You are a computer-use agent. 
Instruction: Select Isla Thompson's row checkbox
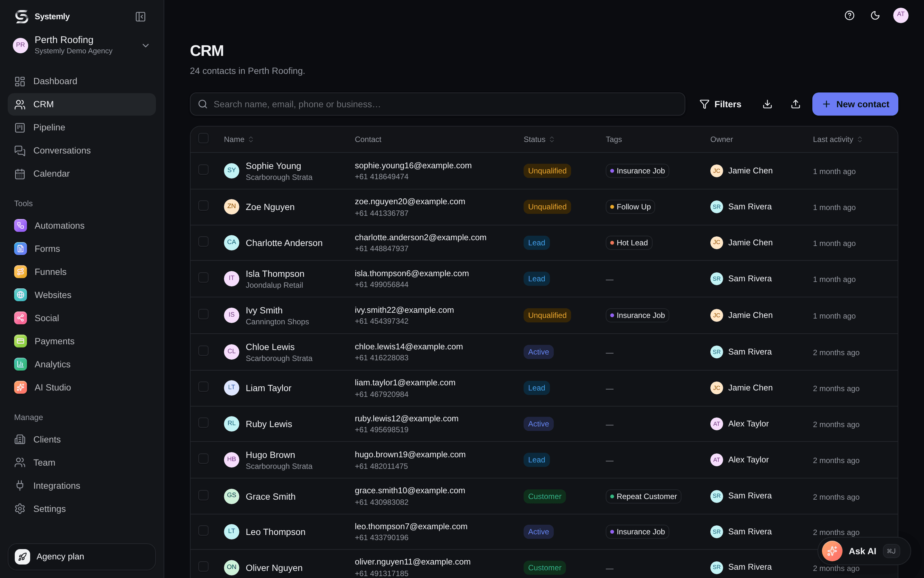click(x=203, y=277)
